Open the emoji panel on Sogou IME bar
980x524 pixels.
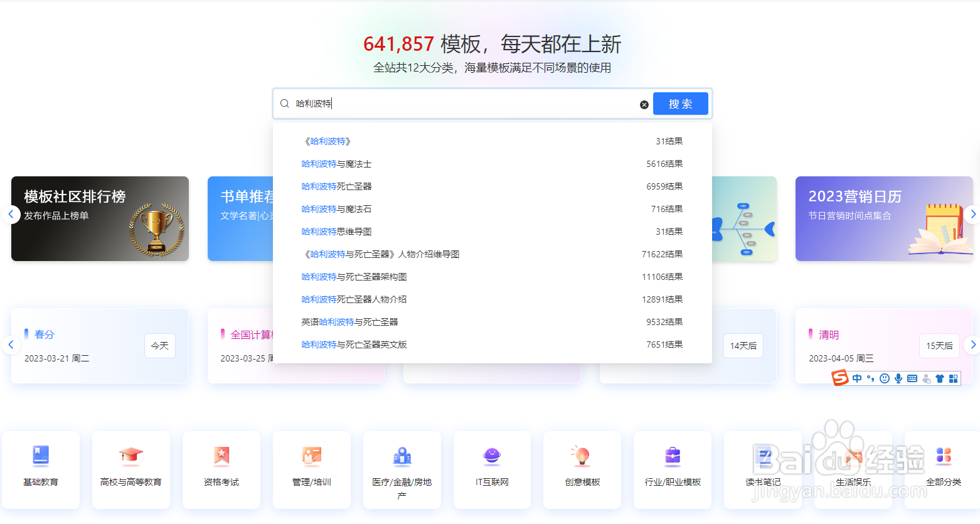click(885, 378)
